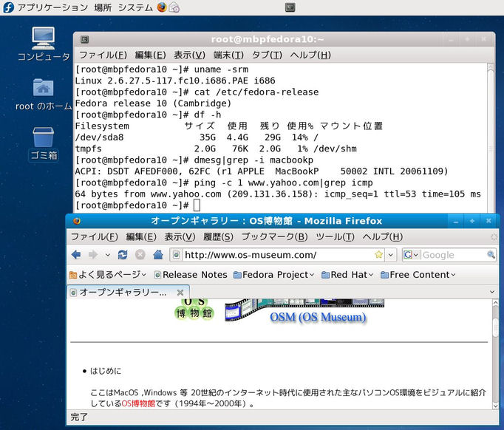Viewport: 504px width, 430px height.
Task: Open terminal 表示(V) menu
Action: [x=189, y=55]
